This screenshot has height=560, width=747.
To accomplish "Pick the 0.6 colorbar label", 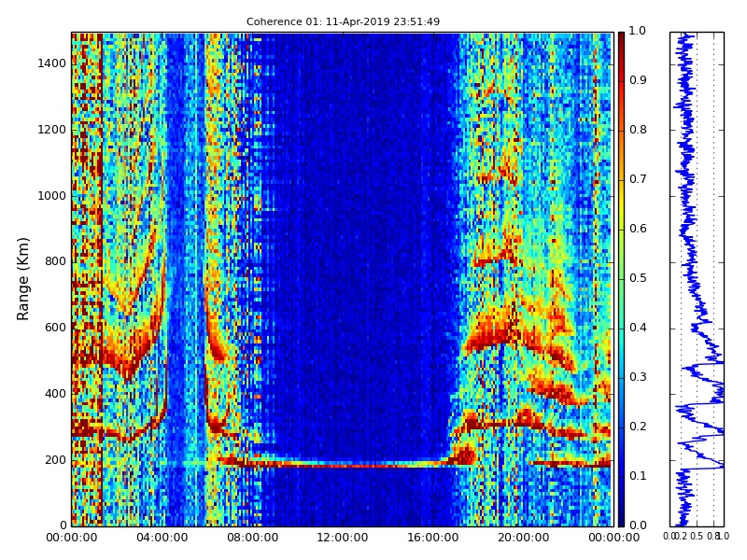I will pos(638,229).
